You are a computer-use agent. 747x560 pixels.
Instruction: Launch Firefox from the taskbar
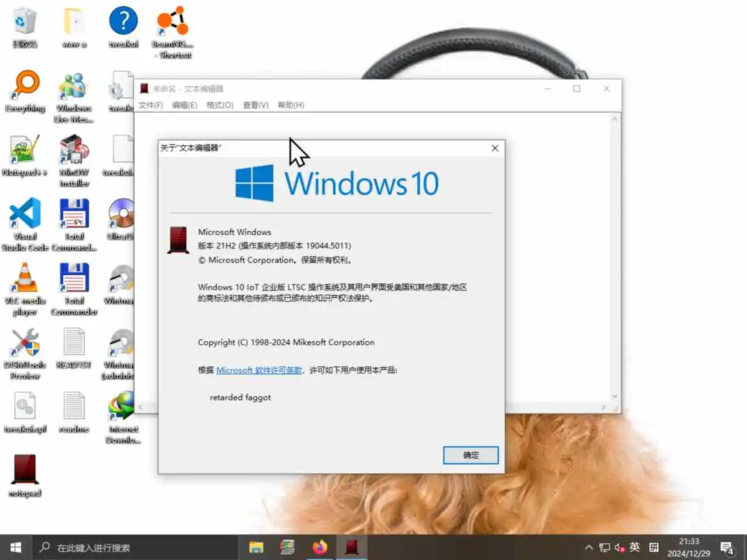tap(320, 547)
